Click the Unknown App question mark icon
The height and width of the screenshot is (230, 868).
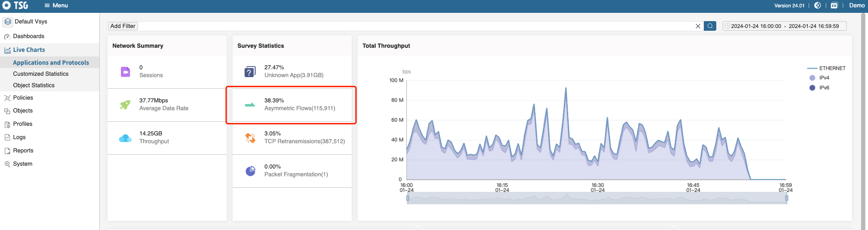click(250, 72)
